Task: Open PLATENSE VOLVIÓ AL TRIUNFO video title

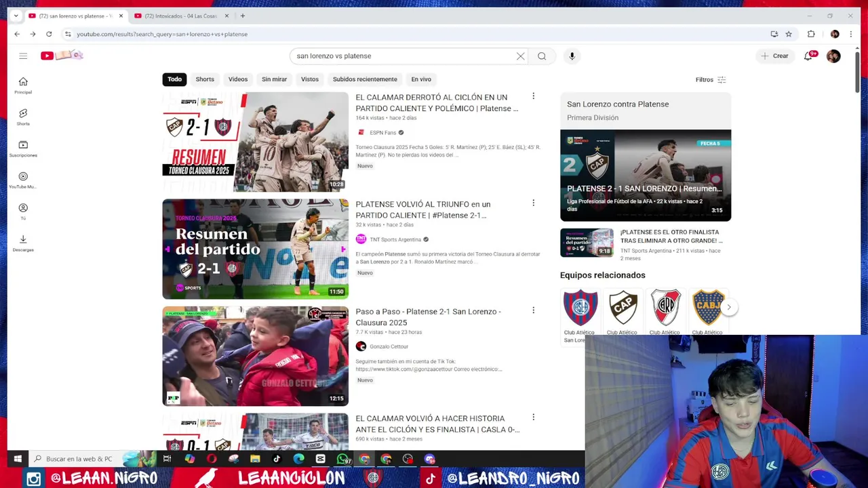Action: click(422, 209)
